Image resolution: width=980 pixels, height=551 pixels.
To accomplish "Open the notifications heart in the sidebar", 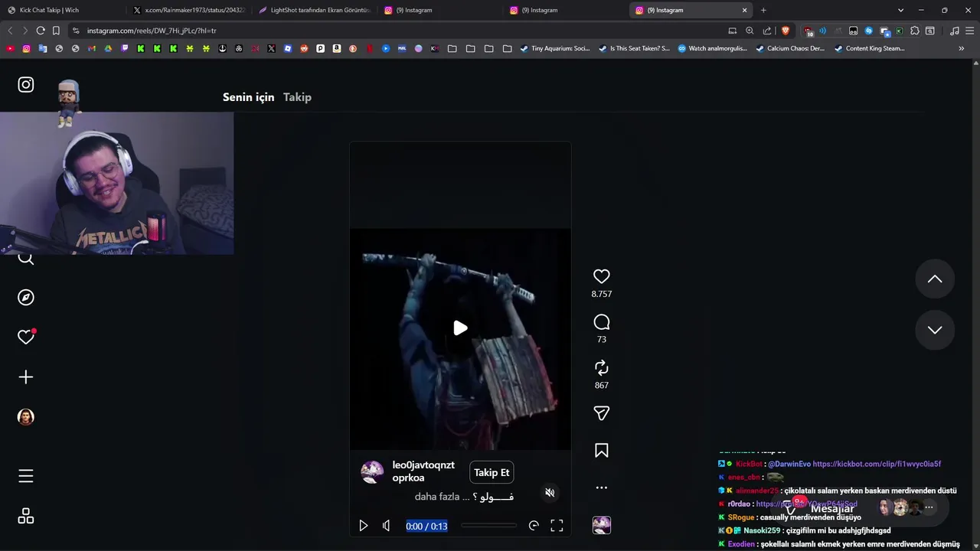I will [x=26, y=337].
